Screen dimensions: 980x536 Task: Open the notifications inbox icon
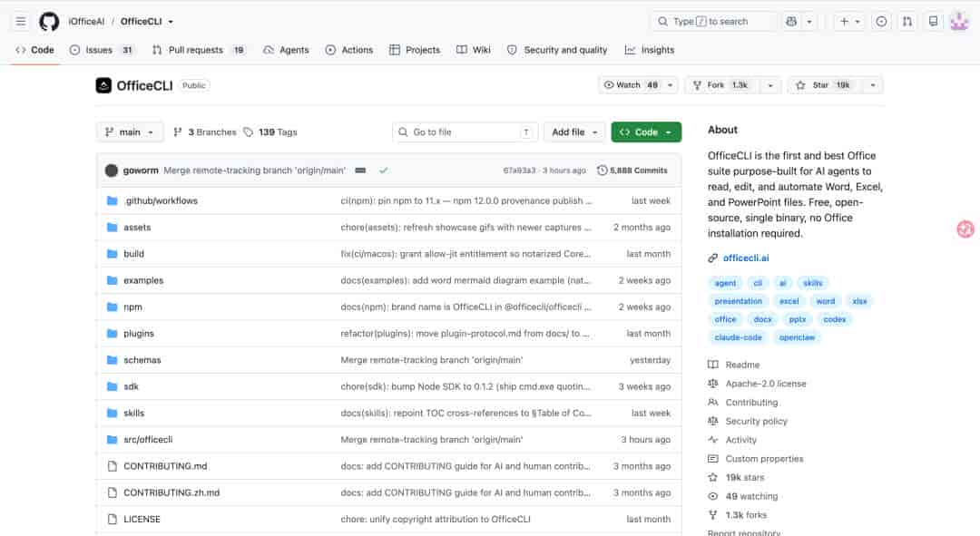pos(933,21)
